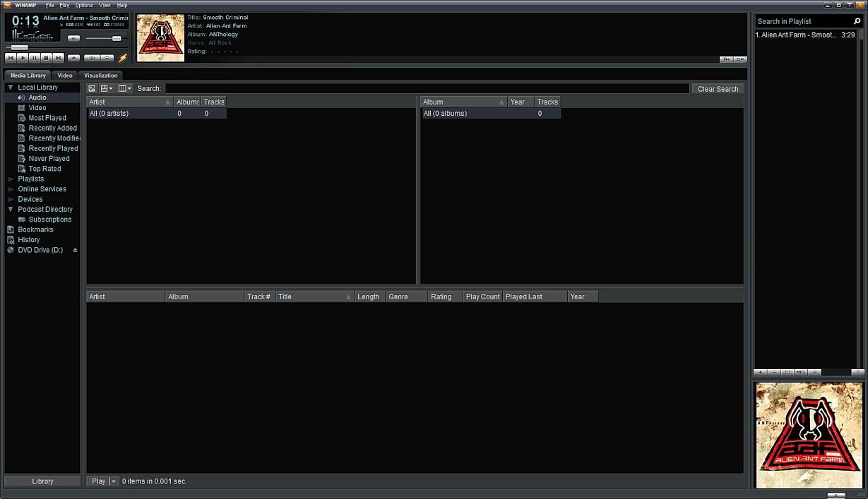Click the playlist search magnifier icon
The width and height of the screenshot is (868, 499).
point(857,21)
